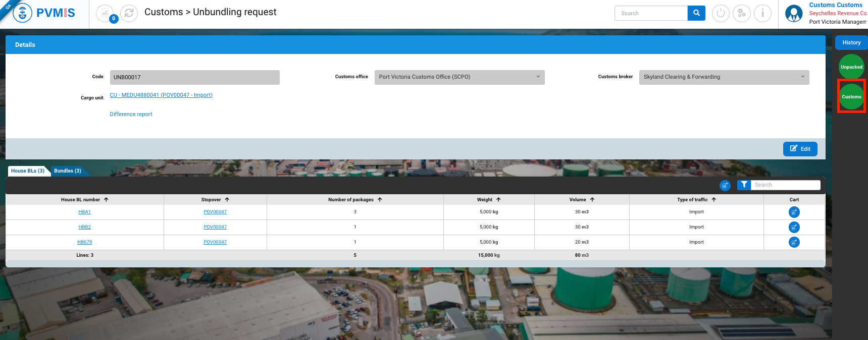This screenshot has width=868, height=340.
Task: Click the table Search input field
Action: 785,185
